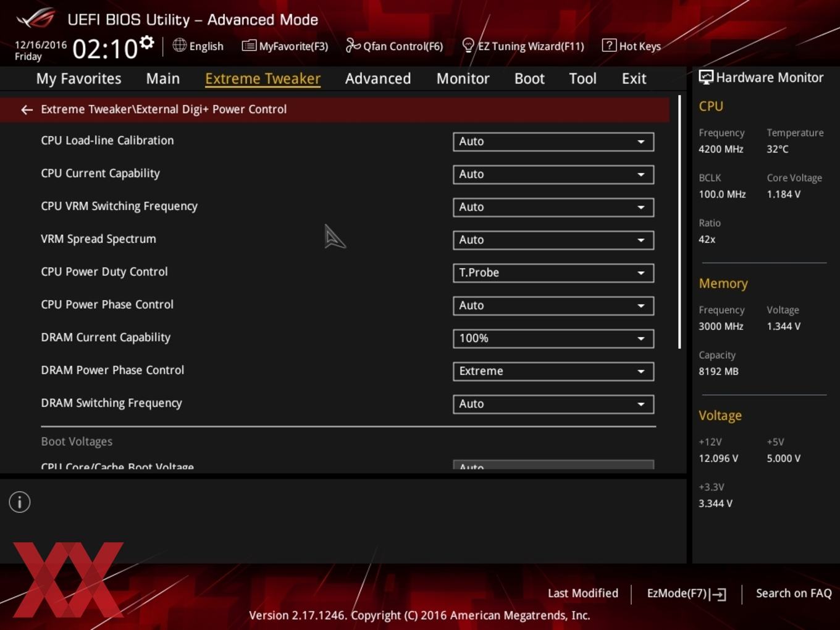Click the Qfan Control fan icon

[x=353, y=45]
